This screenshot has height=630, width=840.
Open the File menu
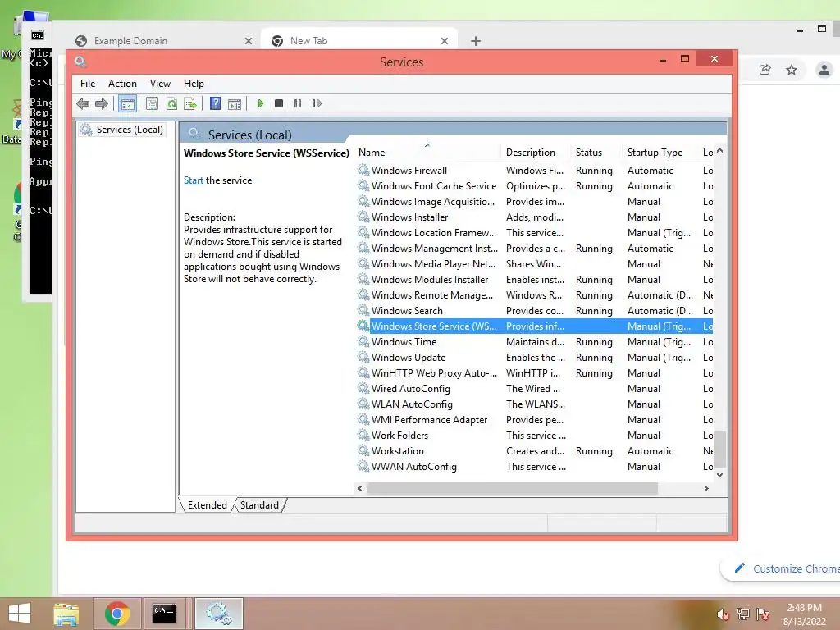coord(88,84)
